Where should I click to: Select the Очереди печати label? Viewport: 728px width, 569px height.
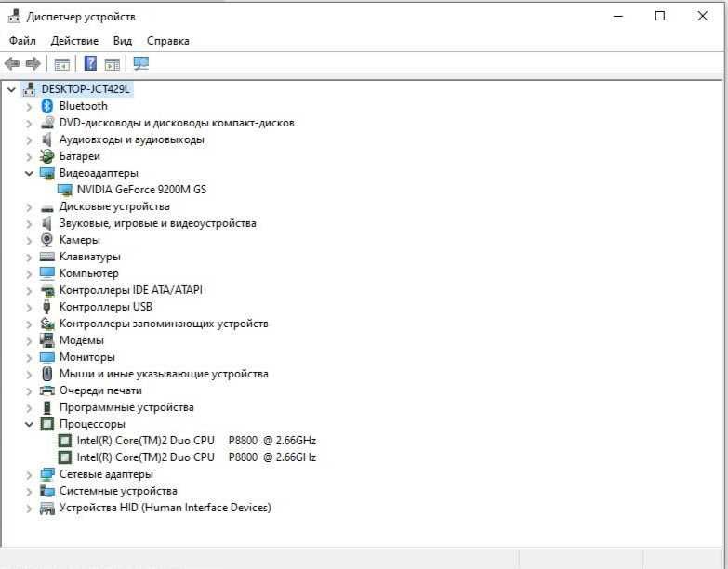pos(100,390)
